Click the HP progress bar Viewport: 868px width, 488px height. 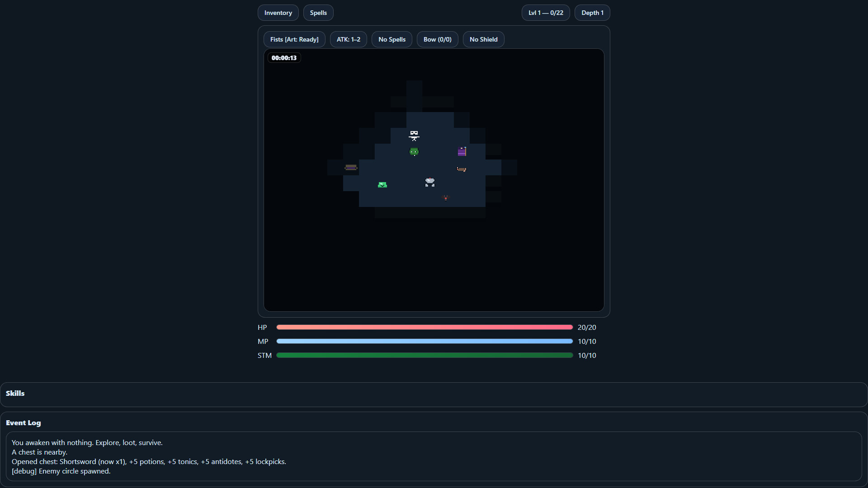424,327
